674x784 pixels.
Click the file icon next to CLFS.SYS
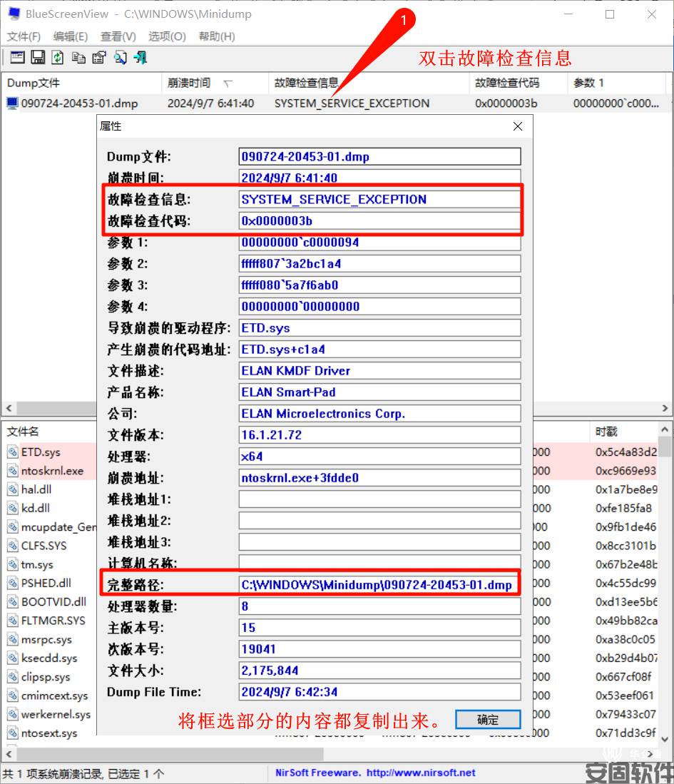point(13,546)
